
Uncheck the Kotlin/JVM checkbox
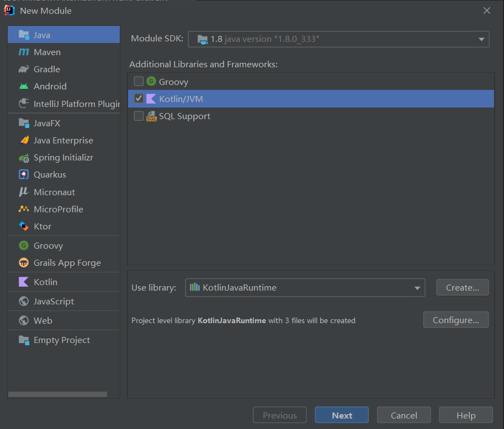click(139, 98)
